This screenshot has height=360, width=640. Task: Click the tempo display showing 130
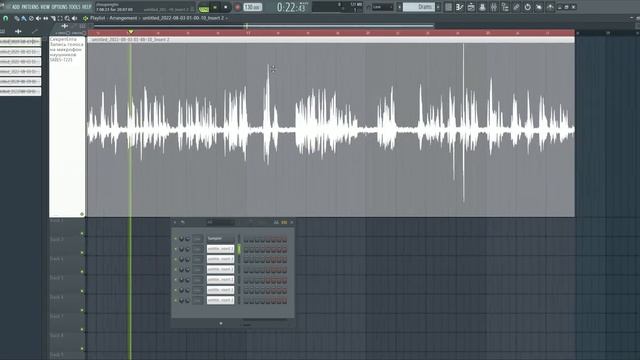252,7
